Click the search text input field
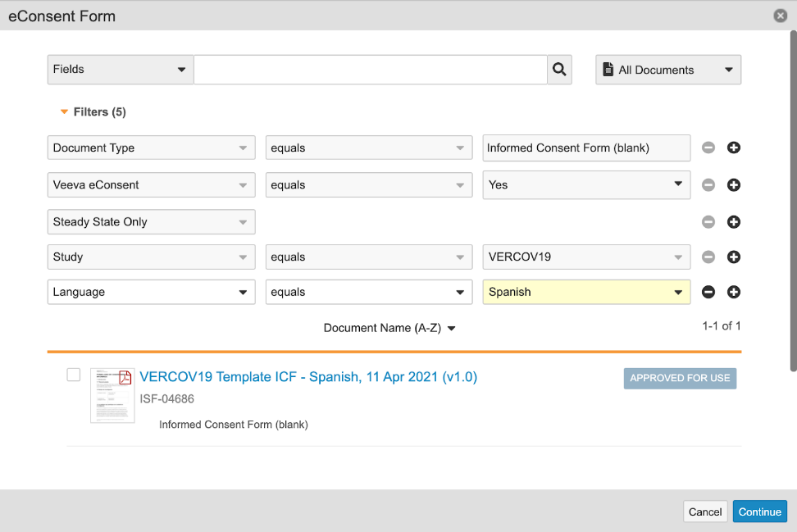The width and height of the screenshot is (797, 532). click(x=370, y=70)
